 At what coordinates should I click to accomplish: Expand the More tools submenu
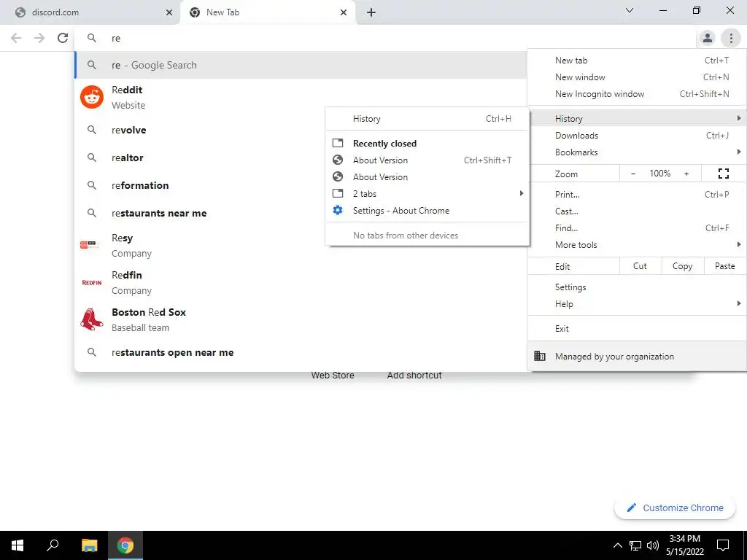click(637, 245)
